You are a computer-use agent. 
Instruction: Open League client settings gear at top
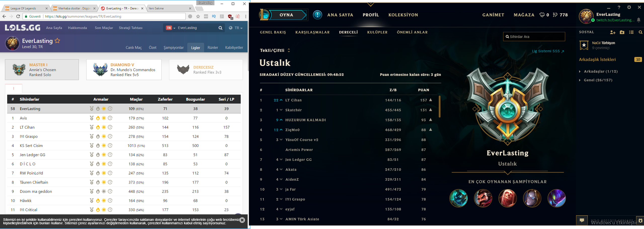click(629, 7)
